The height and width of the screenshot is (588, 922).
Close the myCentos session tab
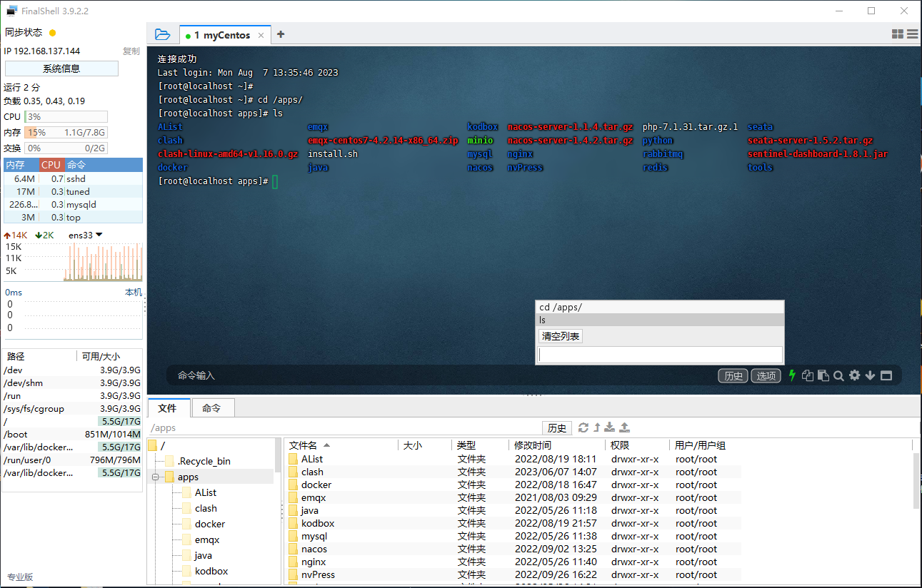click(x=261, y=35)
